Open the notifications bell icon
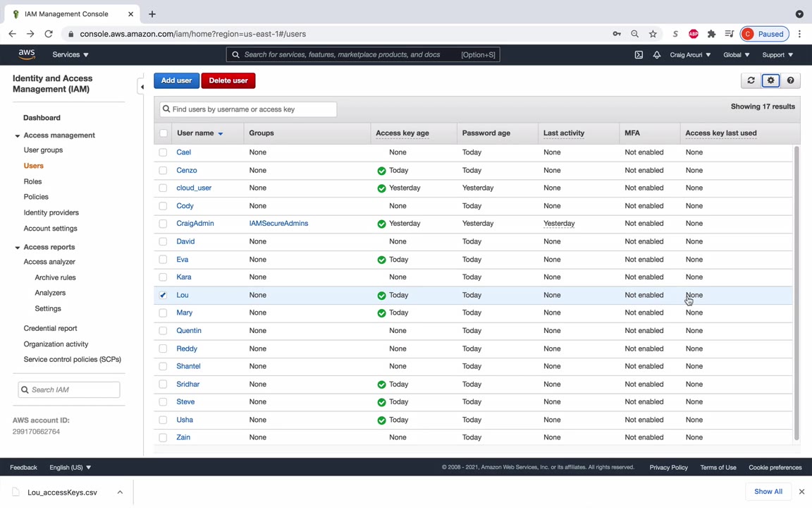Screen dimensions: 812x508 [x=656, y=54]
